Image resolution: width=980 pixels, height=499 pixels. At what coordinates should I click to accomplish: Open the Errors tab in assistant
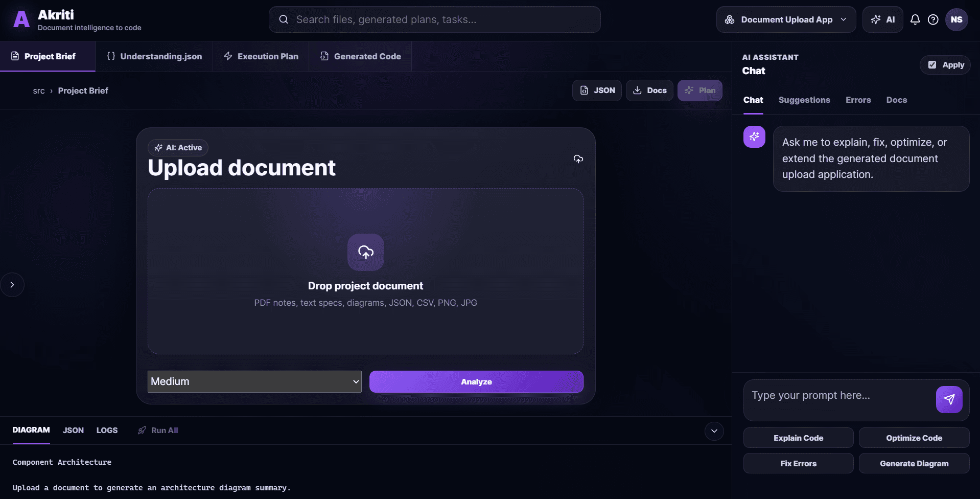coord(858,100)
